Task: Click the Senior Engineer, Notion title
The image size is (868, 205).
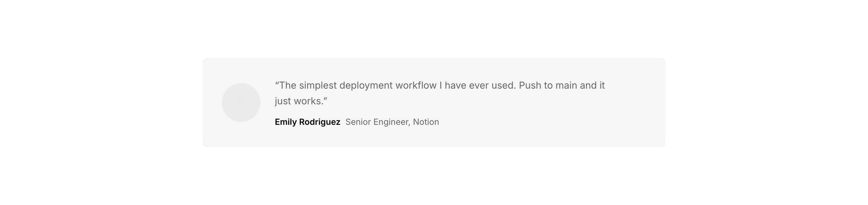Action: [392, 122]
